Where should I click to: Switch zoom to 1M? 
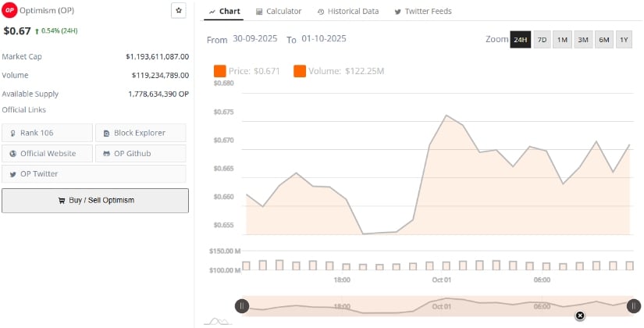coord(562,40)
